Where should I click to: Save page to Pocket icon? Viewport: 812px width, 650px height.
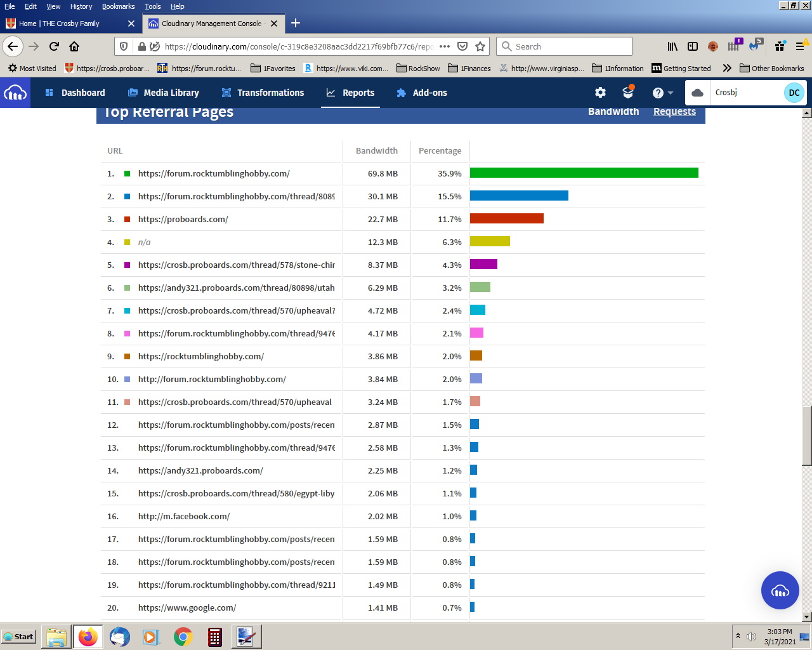click(462, 46)
